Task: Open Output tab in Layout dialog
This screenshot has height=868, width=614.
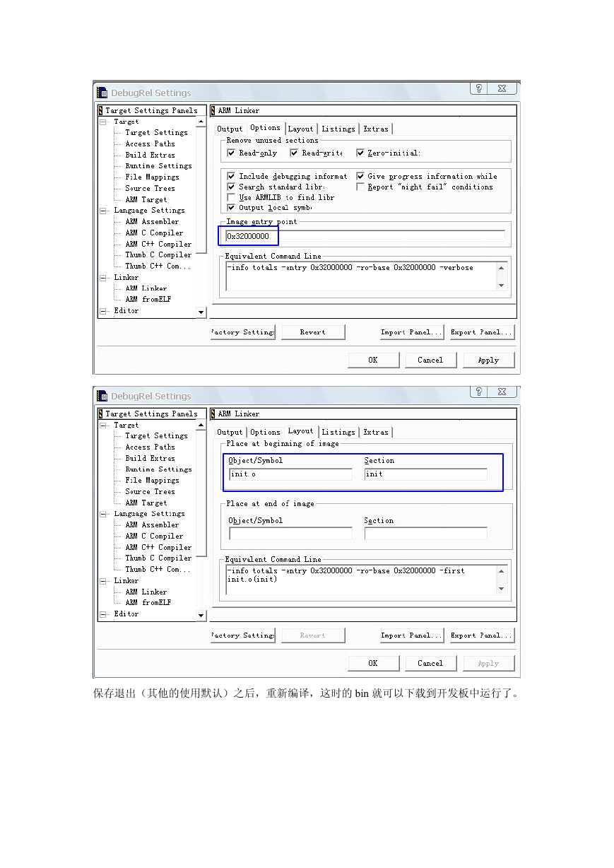Action: (230, 432)
